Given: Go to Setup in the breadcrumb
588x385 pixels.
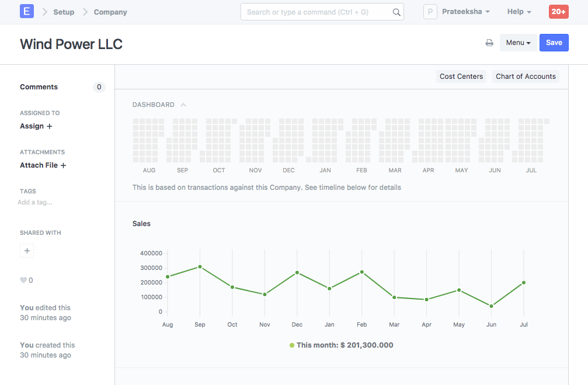Looking at the screenshot, I should [x=64, y=11].
